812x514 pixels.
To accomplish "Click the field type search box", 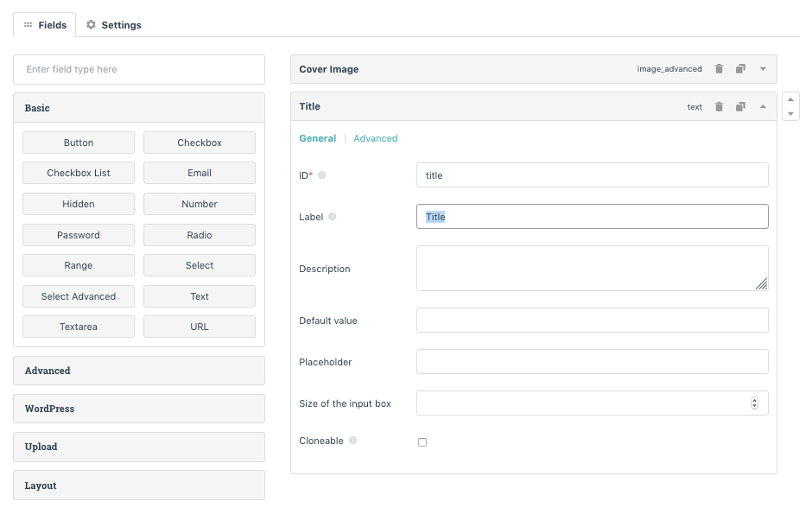I will click(138, 69).
